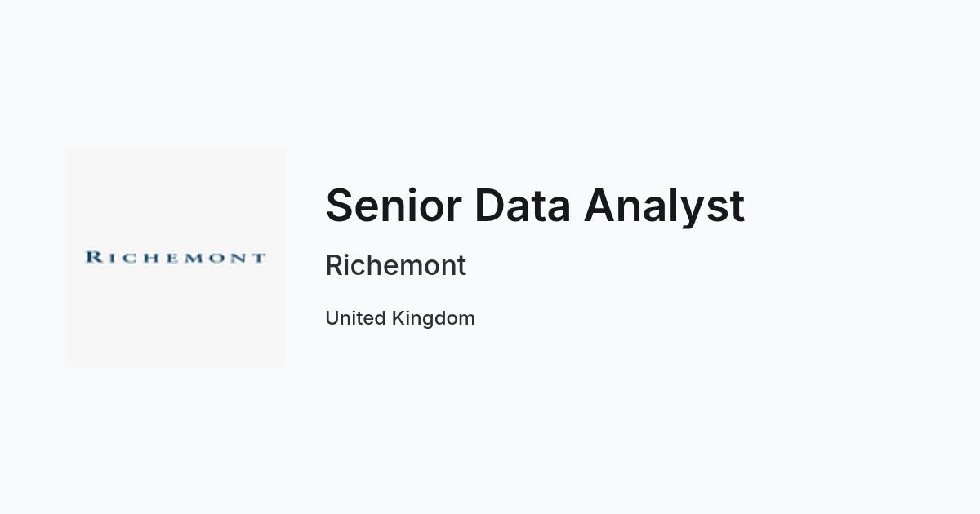The image size is (980, 514).
Task: Open the Senior Data Analyst job title
Action: pos(535,206)
